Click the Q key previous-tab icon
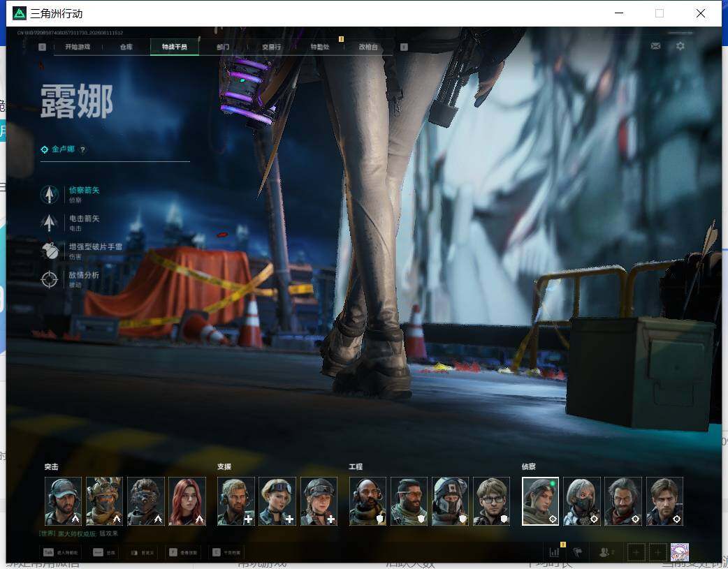Viewport: 728px width, 569px height. tap(42, 47)
